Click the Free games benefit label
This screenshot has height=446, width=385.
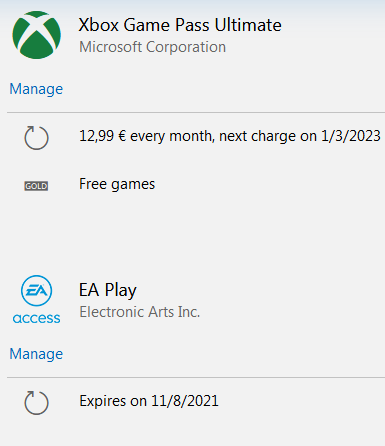click(117, 184)
